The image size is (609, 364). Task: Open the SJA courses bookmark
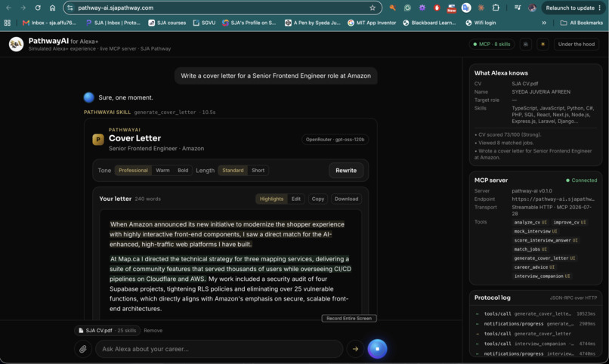coord(167,23)
